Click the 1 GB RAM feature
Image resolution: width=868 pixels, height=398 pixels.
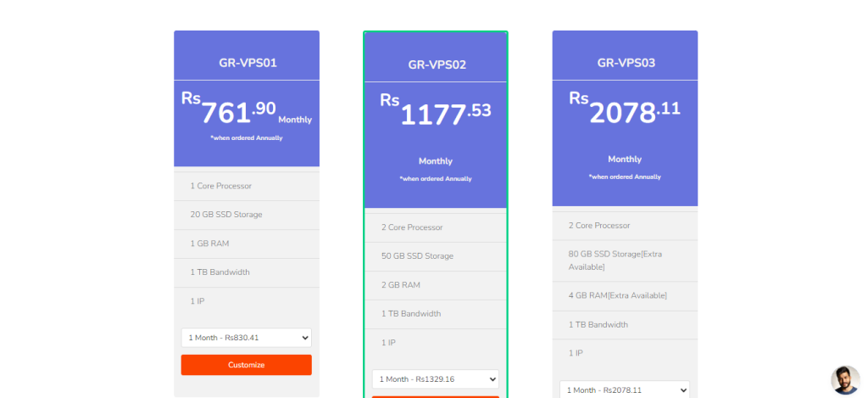(x=209, y=244)
